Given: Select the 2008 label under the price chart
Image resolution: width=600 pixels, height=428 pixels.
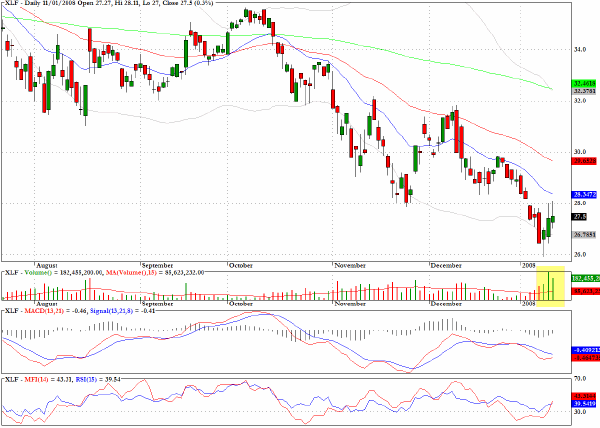Looking at the screenshot, I should [x=528, y=265].
